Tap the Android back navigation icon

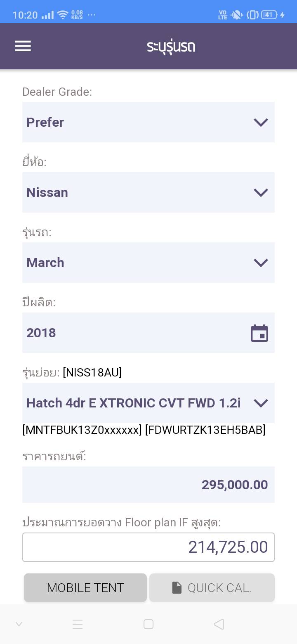tap(219, 624)
